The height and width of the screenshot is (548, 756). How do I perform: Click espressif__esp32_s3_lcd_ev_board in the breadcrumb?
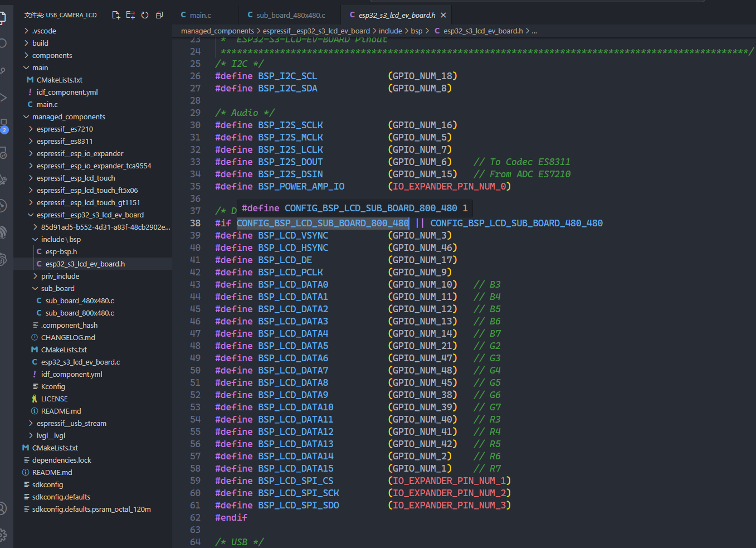tap(316, 31)
